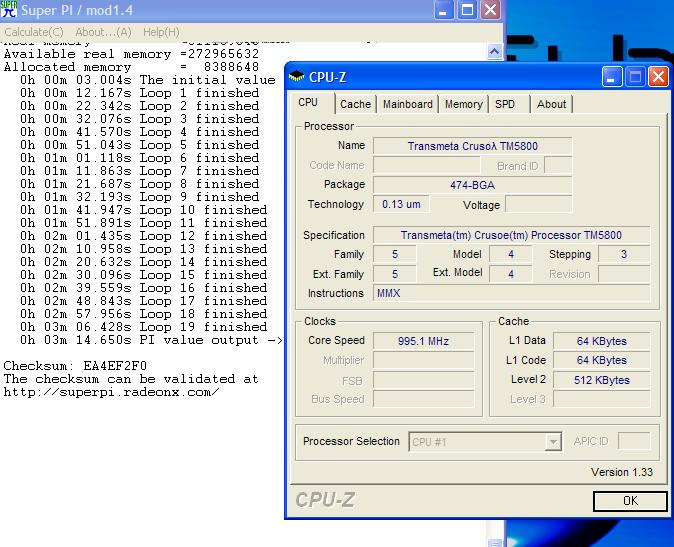Viewport: 674px width, 547px height.
Task: Click the OK button in CPU-Z
Action: [x=630, y=501]
